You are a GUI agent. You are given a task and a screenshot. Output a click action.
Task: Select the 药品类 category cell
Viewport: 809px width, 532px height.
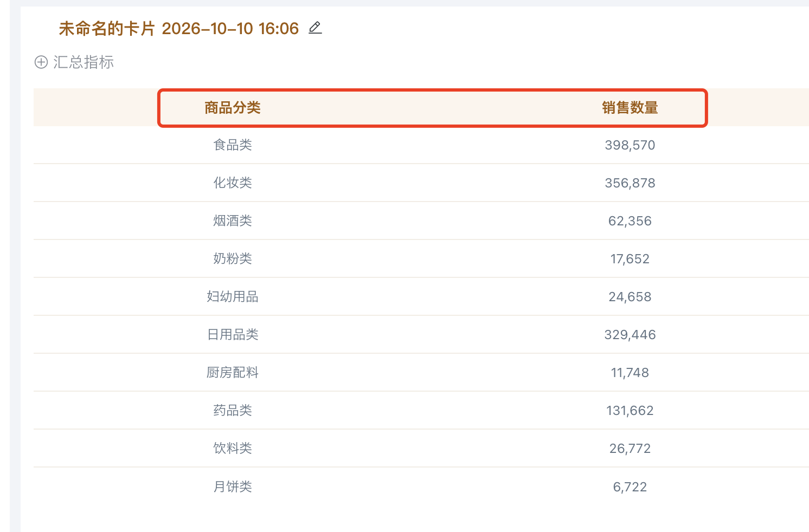pyautogui.click(x=233, y=411)
